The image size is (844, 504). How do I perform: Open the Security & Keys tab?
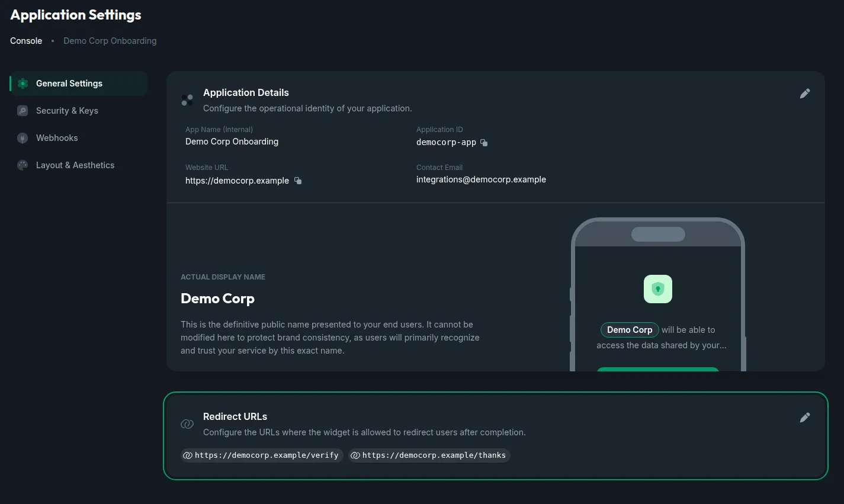(x=78, y=111)
